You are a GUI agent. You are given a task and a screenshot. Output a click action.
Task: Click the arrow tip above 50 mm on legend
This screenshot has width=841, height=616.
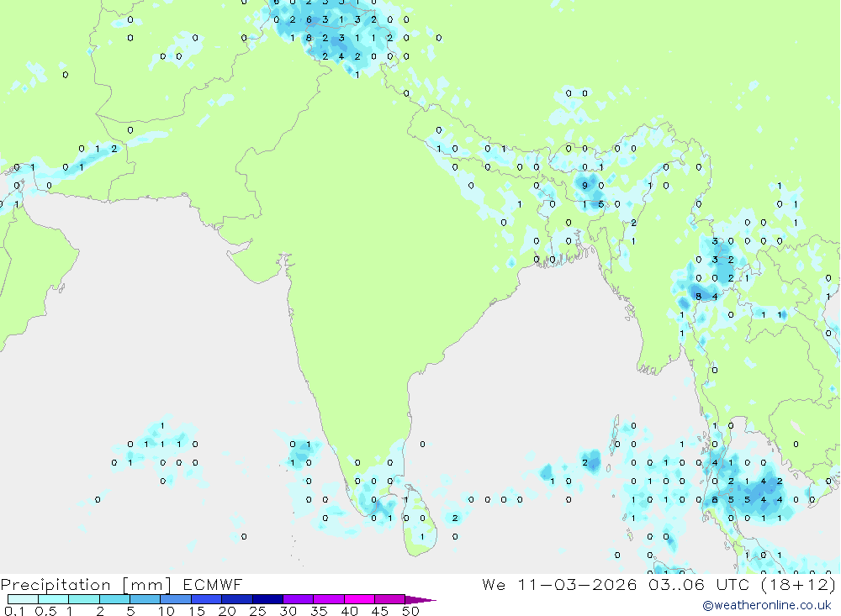(421, 600)
